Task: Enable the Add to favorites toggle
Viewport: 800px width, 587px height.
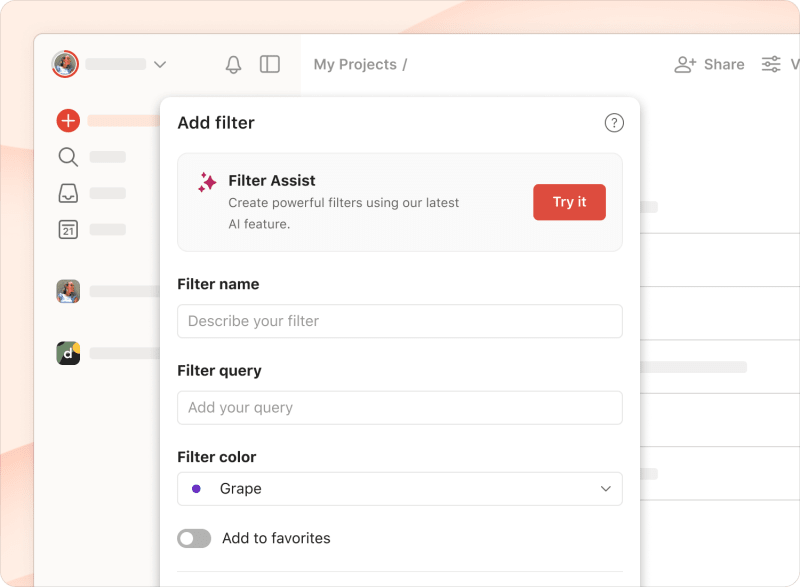Action: [x=194, y=538]
